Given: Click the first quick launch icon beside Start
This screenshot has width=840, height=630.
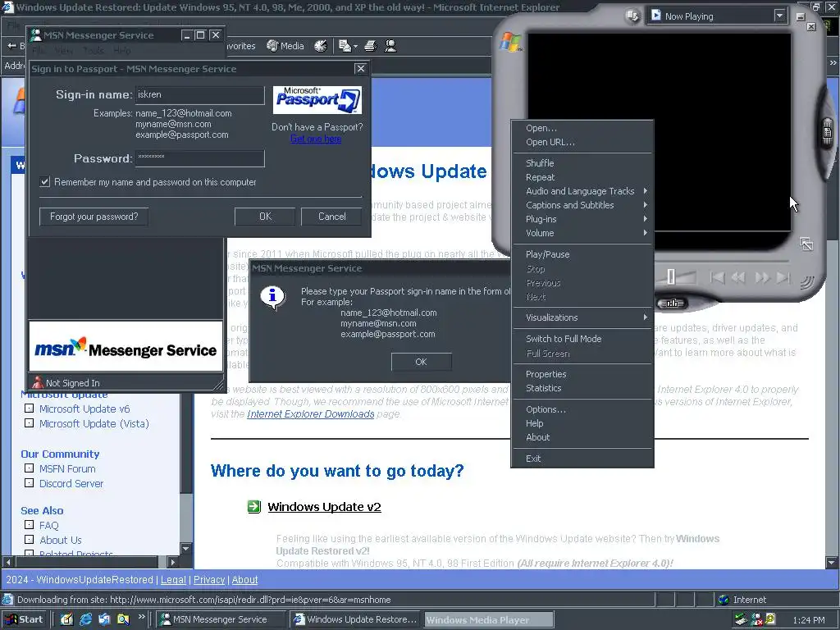Looking at the screenshot, I should [x=66, y=619].
